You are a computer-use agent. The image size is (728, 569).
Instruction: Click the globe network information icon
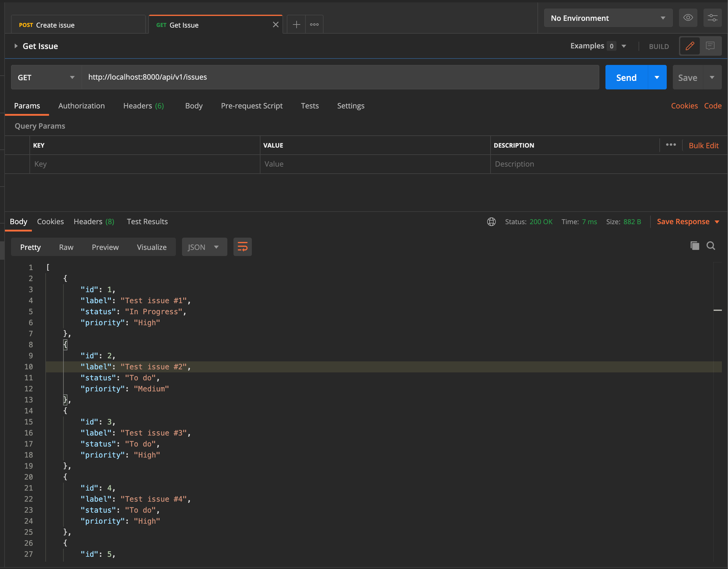(x=491, y=221)
